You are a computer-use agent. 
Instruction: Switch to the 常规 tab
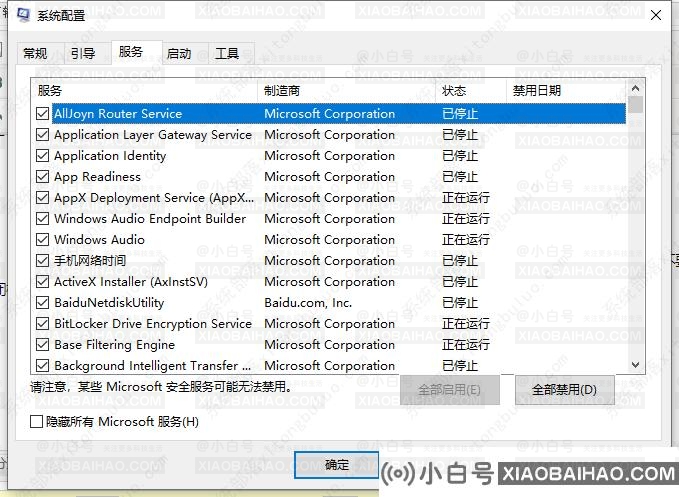point(40,54)
